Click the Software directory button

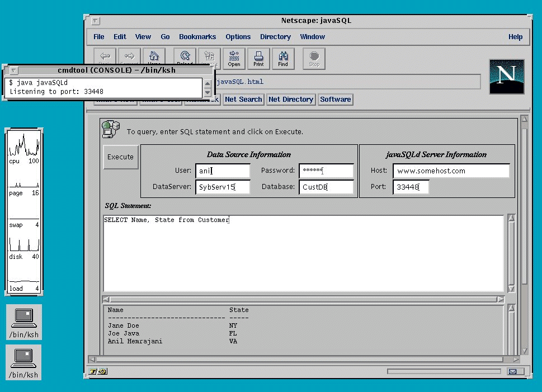tap(335, 100)
